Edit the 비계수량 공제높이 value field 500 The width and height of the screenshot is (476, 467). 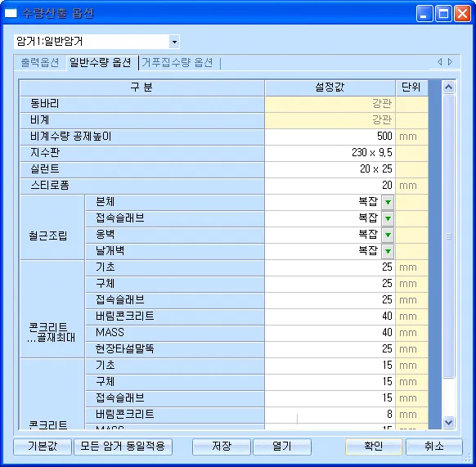[x=330, y=137]
